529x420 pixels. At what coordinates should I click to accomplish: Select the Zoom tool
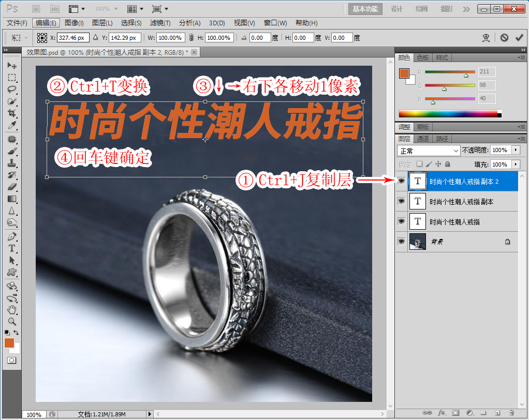coord(12,321)
